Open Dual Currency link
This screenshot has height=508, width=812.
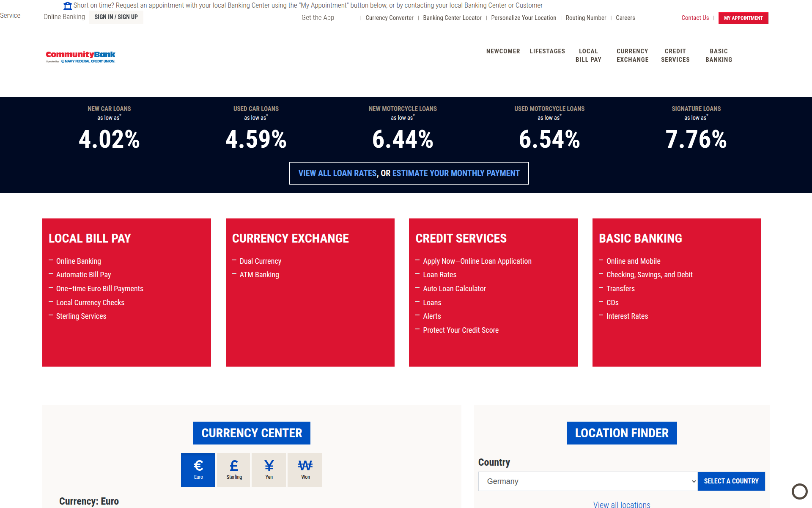tap(260, 261)
